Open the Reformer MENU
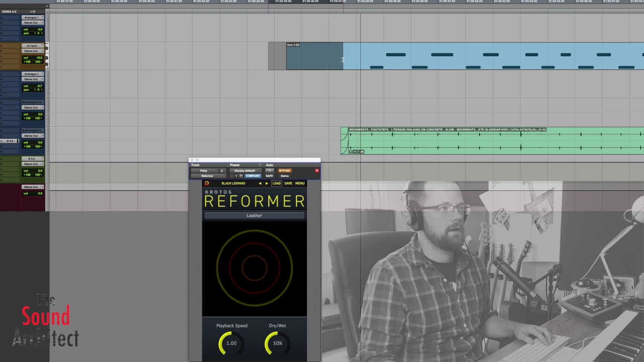Viewport: 644px width, 362px height. coord(300,184)
